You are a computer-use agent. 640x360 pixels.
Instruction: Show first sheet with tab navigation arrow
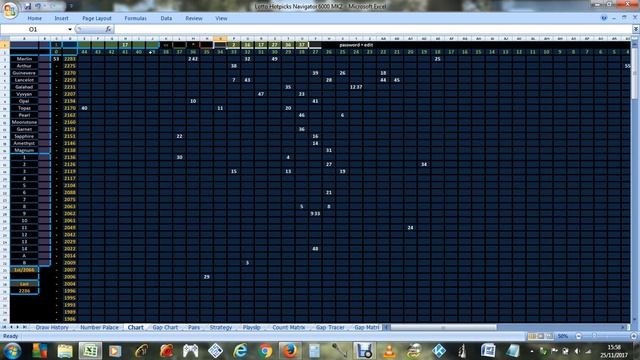4,327
